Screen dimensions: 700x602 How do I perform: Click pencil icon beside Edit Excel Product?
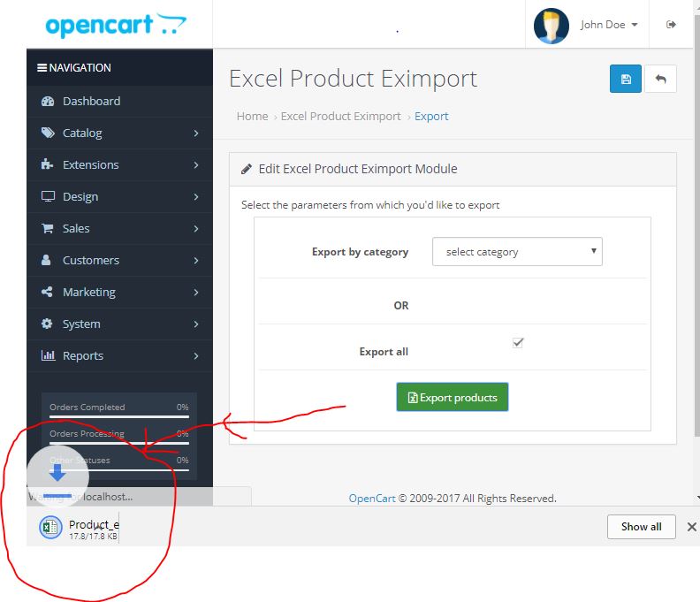(x=246, y=169)
